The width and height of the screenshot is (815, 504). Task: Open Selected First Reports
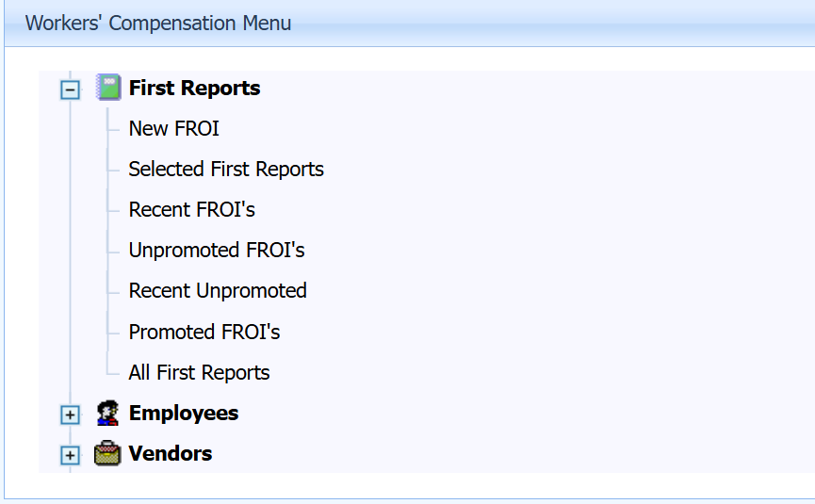pyautogui.click(x=226, y=170)
